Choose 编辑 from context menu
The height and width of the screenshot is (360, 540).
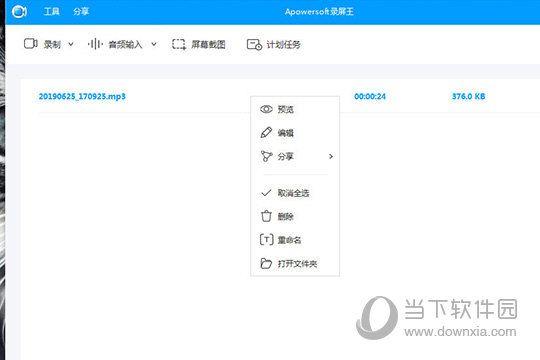pos(295,133)
